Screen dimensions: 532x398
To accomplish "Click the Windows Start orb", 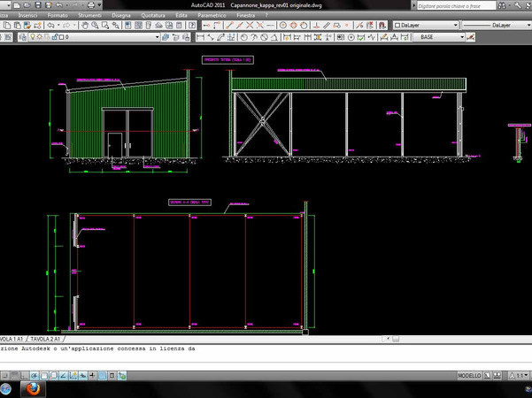I will [x=7, y=388].
